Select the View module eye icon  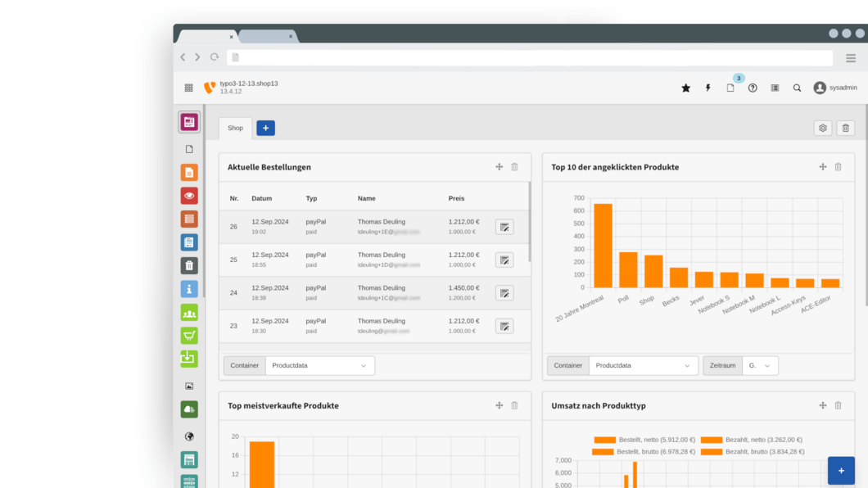(189, 195)
